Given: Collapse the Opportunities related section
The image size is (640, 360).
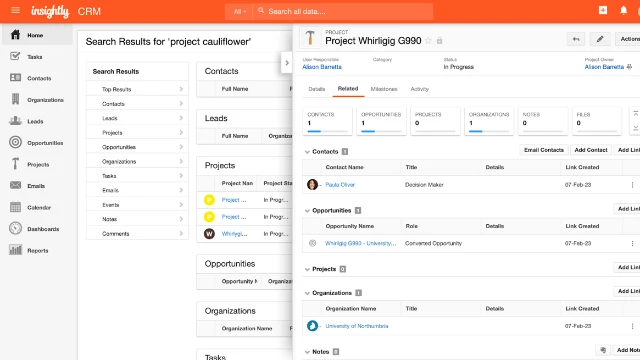Looking at the screenshot, I should (x=307, y=211).
